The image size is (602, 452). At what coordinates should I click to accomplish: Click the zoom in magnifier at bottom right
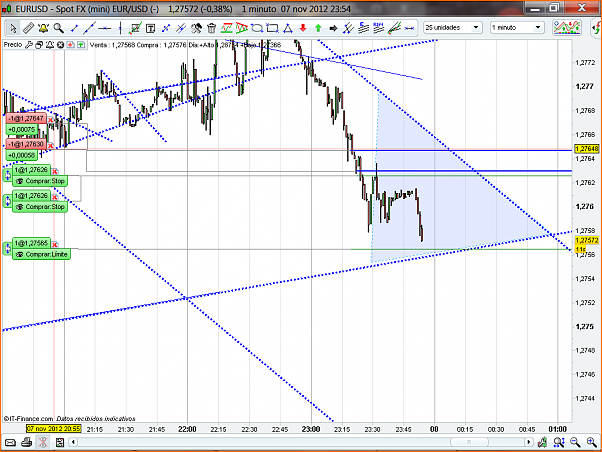592,443
